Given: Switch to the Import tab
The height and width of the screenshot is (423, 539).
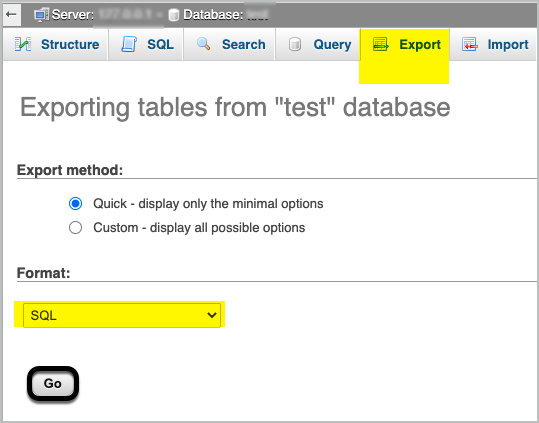Looking at the screenshot, I should coord(493,45).
